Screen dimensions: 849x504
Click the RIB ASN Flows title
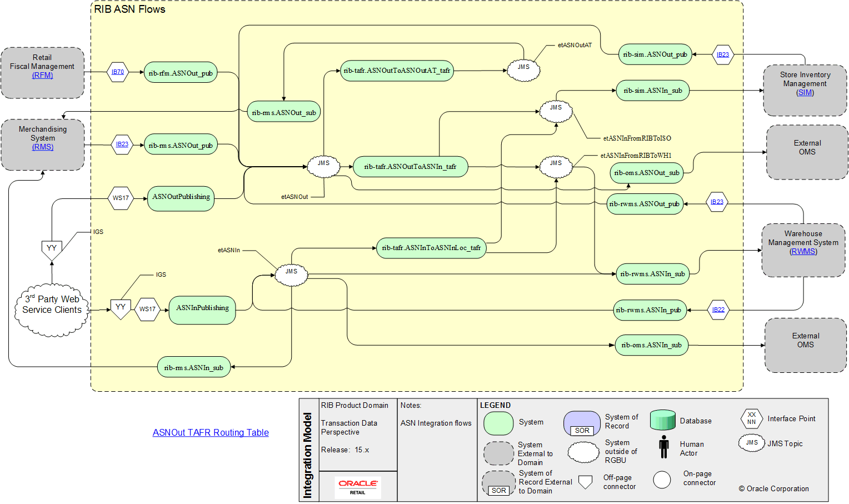click(130, 9)
